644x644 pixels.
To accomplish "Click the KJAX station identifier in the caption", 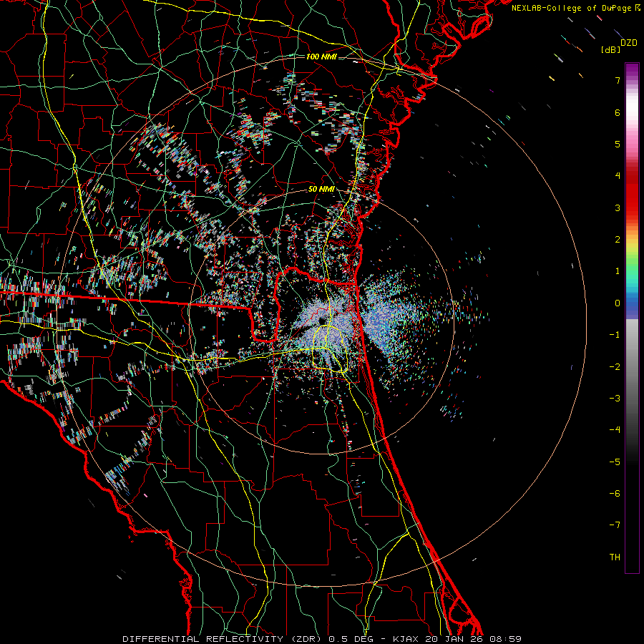I will 406,639.
